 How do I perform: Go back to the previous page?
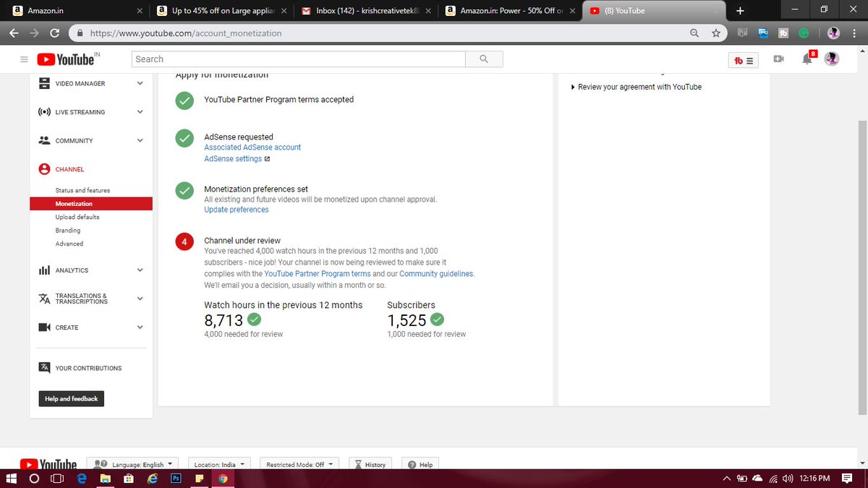point(14,33)
